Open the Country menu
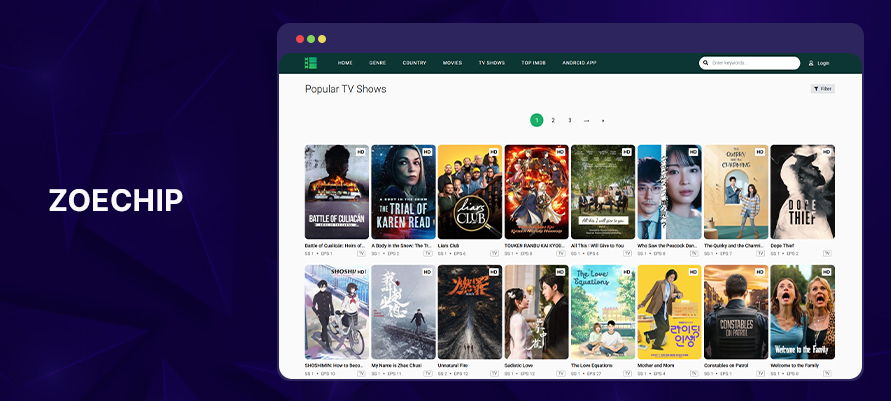This screenshot has width=891, height=401. [x=414, y=63]
